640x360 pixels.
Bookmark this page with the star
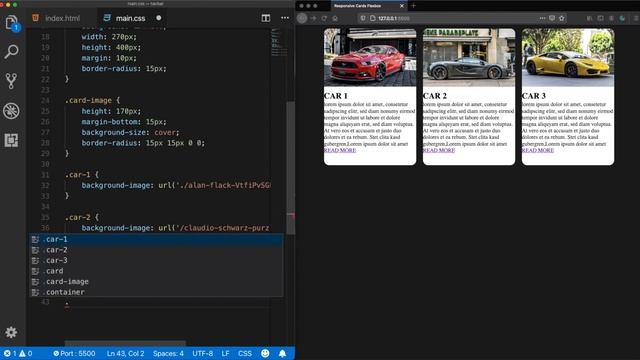562,18
